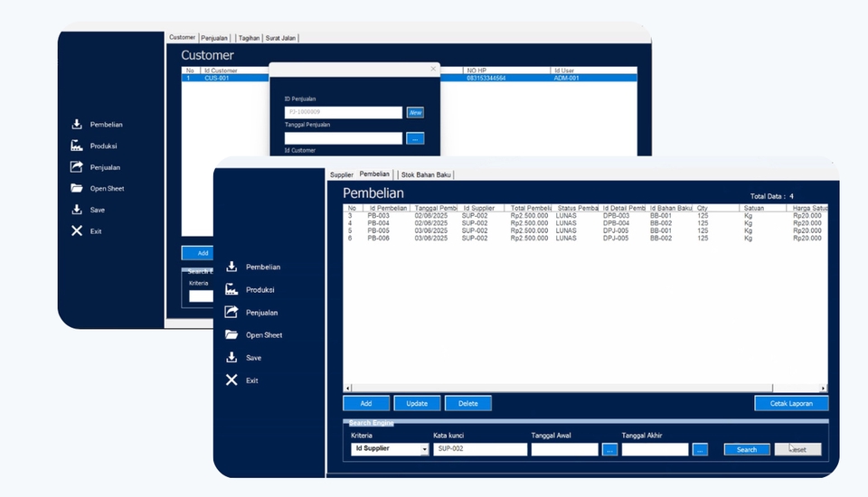This screenshot has height=497, width=868.
Task: Click Open Sheet icon in back Customer window sidebar
Action: tap(77, 188)
